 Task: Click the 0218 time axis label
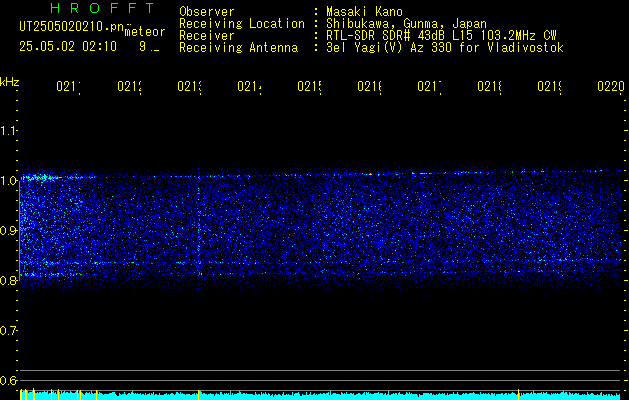[x=489, y=87]
